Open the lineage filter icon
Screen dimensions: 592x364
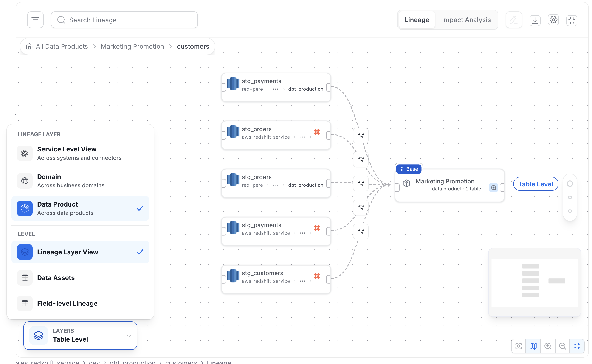click(x=35, y=20)
